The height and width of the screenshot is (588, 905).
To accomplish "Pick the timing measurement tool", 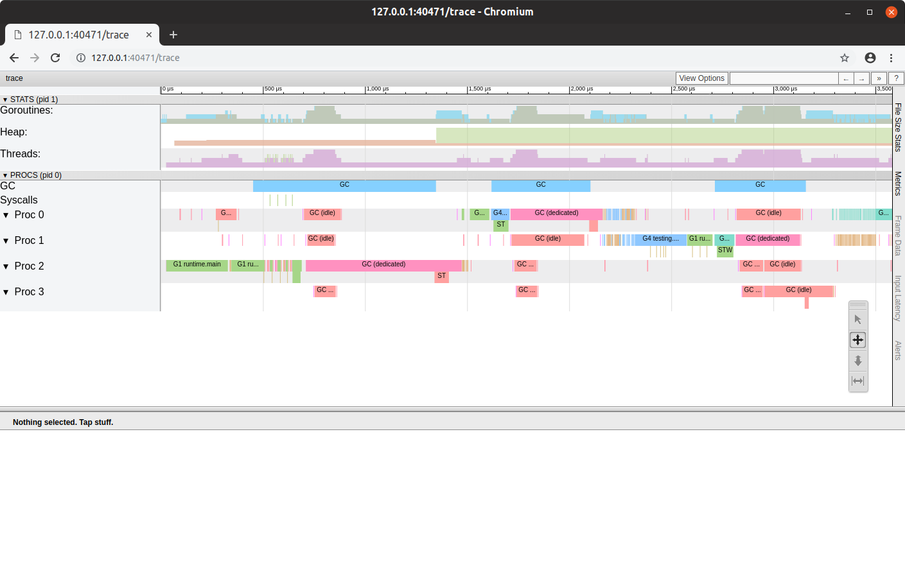I will coord(857,381).
